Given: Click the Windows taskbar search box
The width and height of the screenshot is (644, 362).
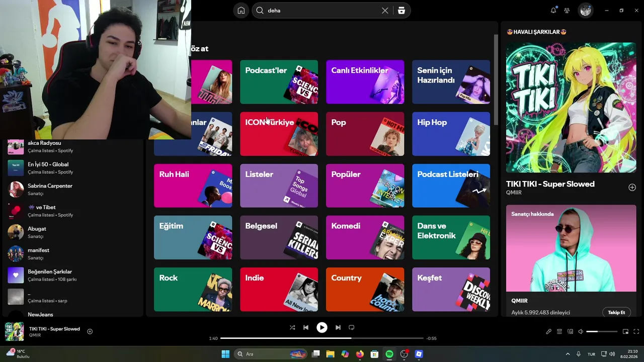Looking at the screenshot, I should click(271, 354).
